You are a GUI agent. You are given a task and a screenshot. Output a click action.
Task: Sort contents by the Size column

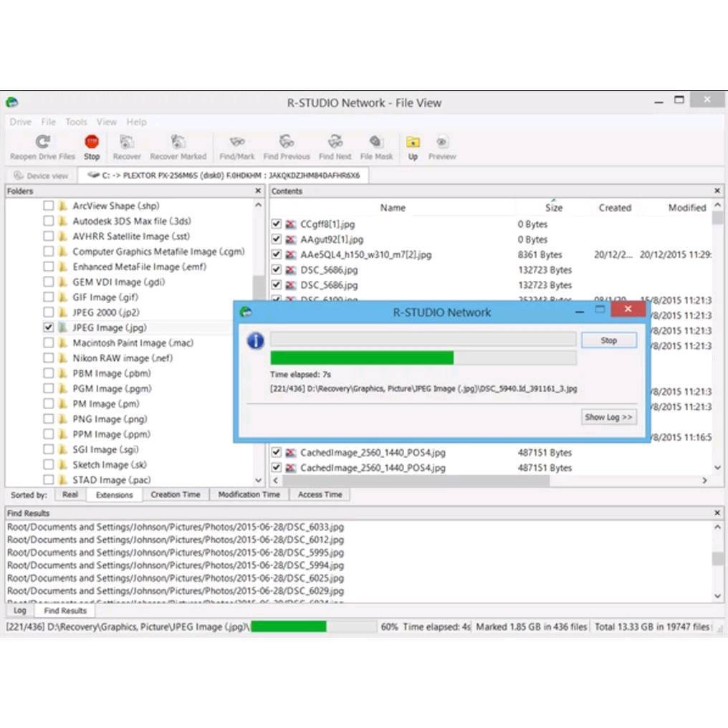pos(553,208)
